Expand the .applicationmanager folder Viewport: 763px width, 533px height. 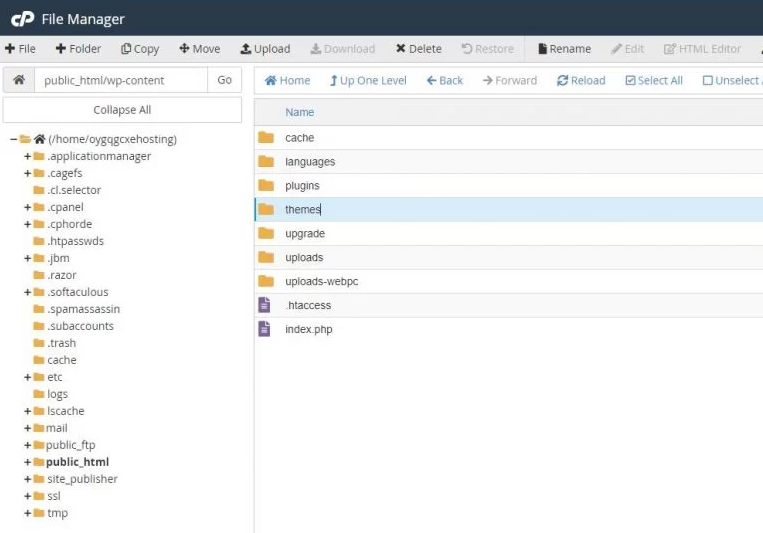pos(27,156)
